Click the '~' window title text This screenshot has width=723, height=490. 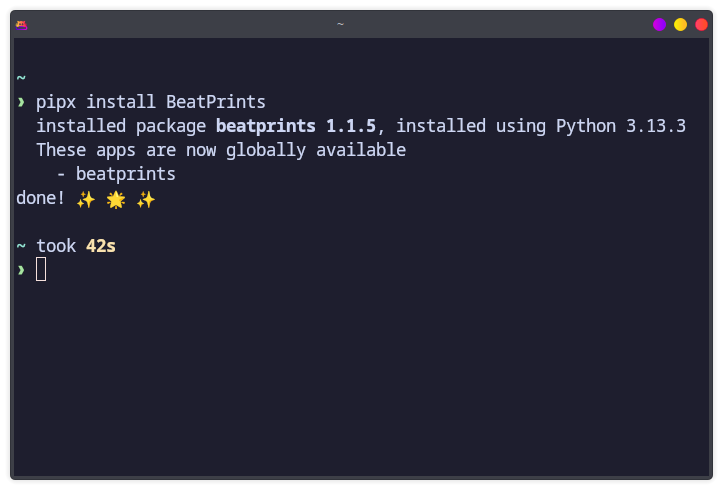coord(340,24)
